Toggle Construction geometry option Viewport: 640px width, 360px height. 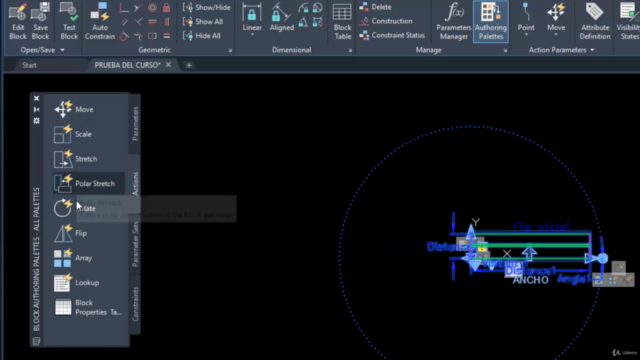click(x=386, y=21)
